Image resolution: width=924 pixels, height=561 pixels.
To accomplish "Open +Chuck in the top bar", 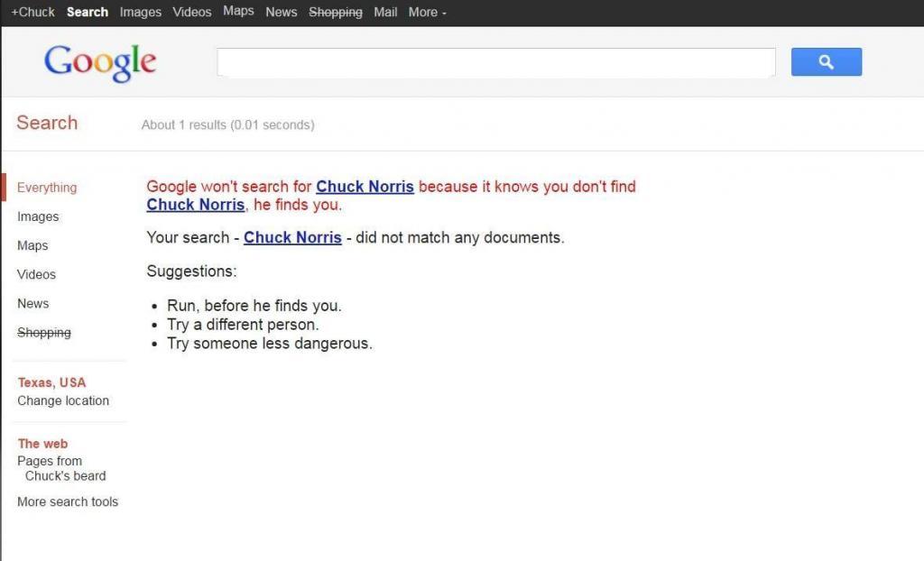I will [x=33, y=12].
